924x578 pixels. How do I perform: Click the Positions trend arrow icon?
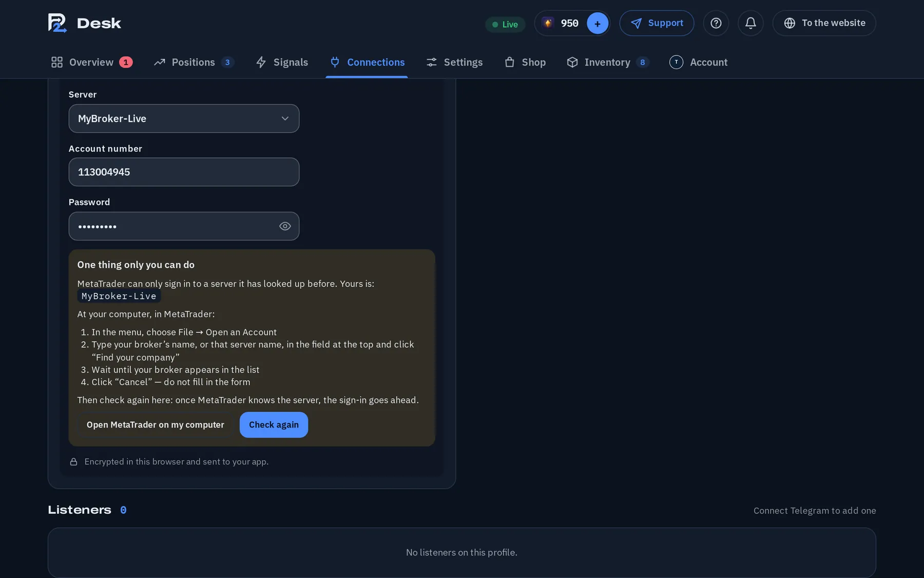pos(160,62)
